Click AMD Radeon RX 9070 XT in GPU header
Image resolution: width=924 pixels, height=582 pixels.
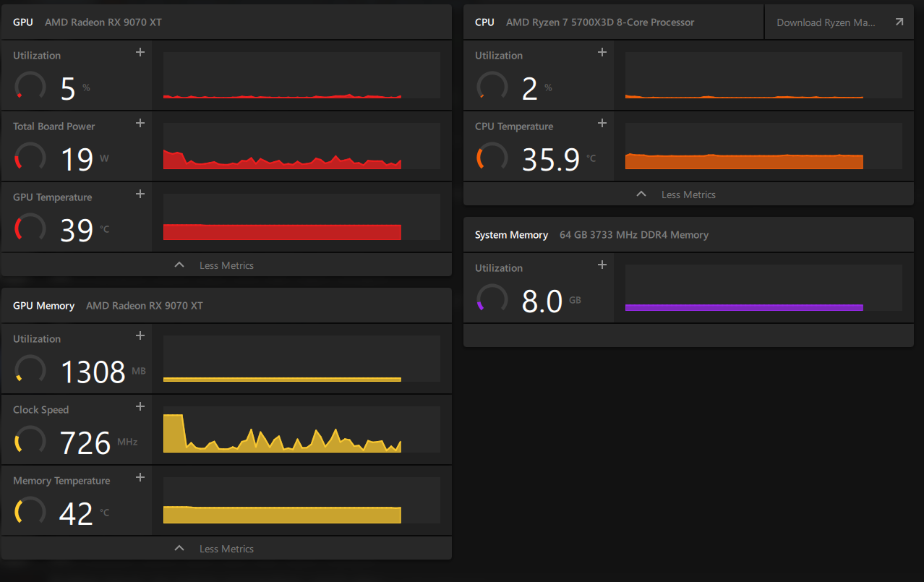pyautogui.click(x=103, y=22)
